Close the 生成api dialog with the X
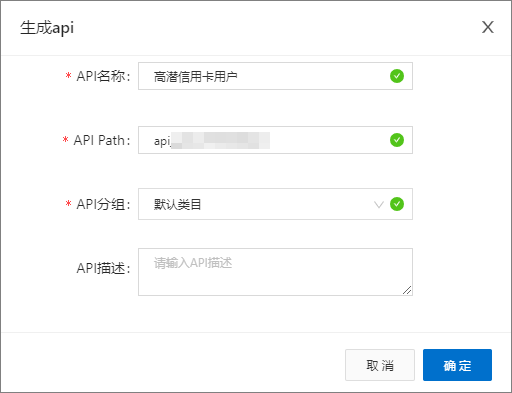Image resolution: width=512 pixels, height=393 pixels. pos(488,27)
